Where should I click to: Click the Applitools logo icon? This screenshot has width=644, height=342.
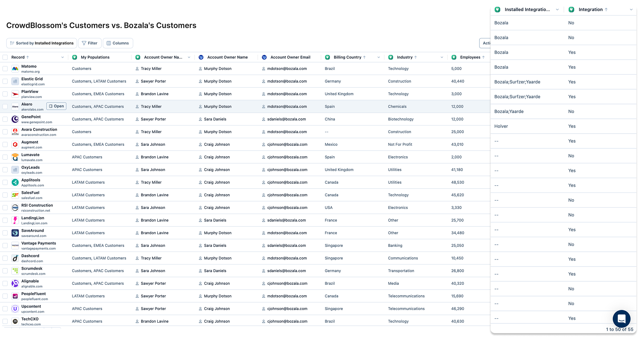15,182
